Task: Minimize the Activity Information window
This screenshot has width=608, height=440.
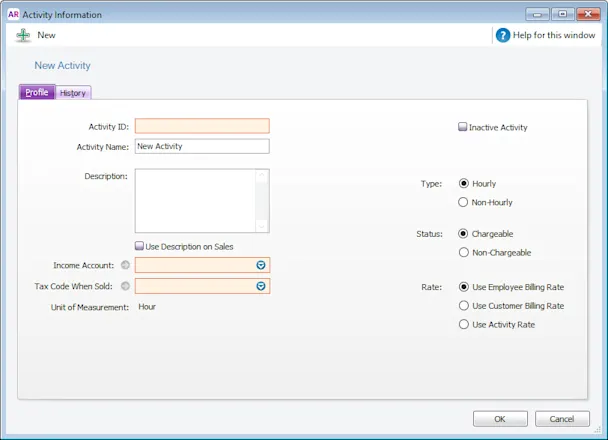Action: pyautogui.click(x=537, y=14)
